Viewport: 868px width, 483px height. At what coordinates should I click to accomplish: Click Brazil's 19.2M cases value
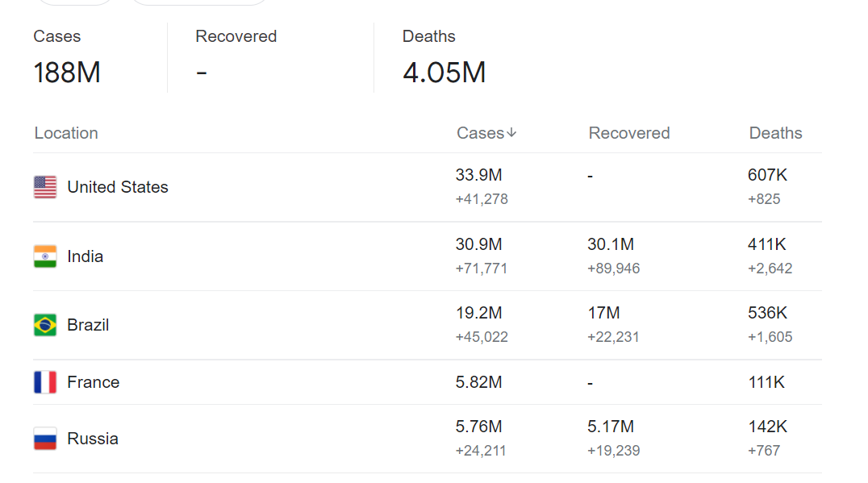pos(478,313)
